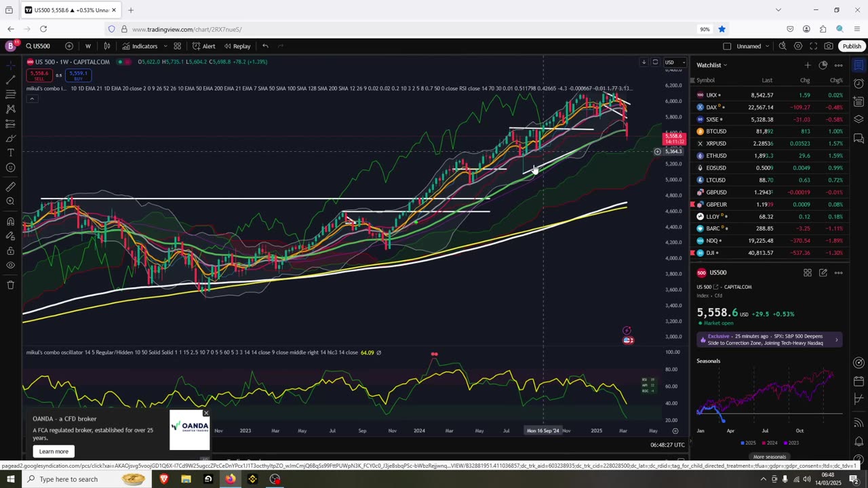Open the layout setup square icon
This screenshot has height=488, width=868.
pyautogui.click(x=727, y=46)
